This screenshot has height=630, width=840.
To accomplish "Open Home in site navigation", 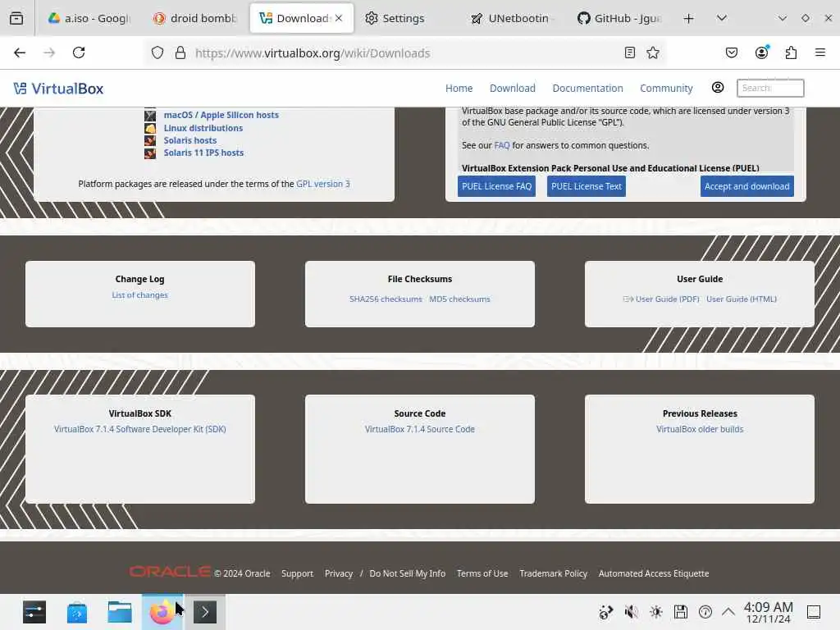I will [459, 88].
